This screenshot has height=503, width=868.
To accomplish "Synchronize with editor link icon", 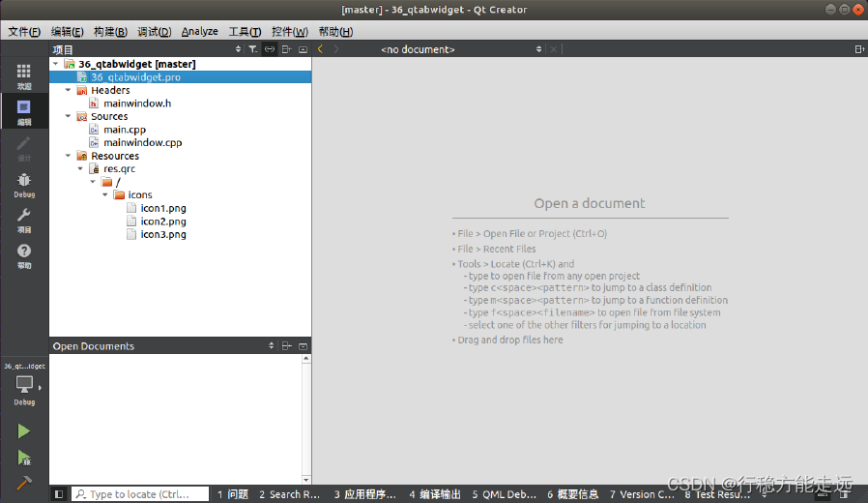I will pyautogui.click(x=269, y=49).
